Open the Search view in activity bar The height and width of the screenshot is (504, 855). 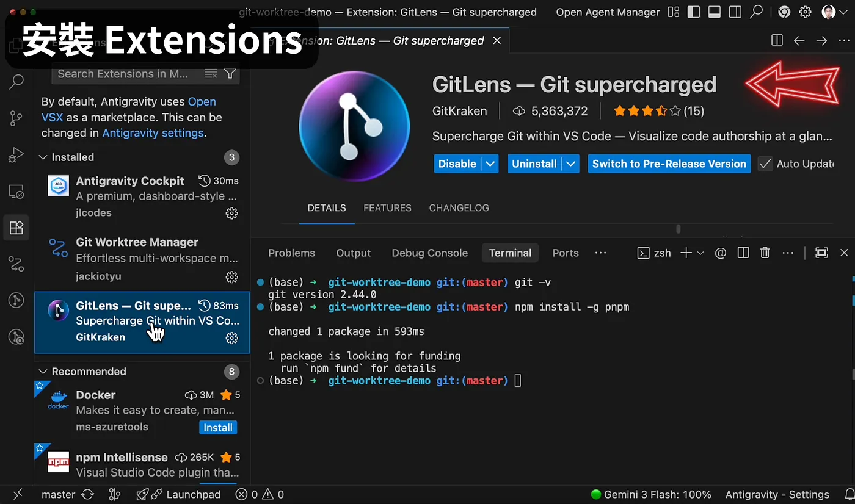(16, 81)
